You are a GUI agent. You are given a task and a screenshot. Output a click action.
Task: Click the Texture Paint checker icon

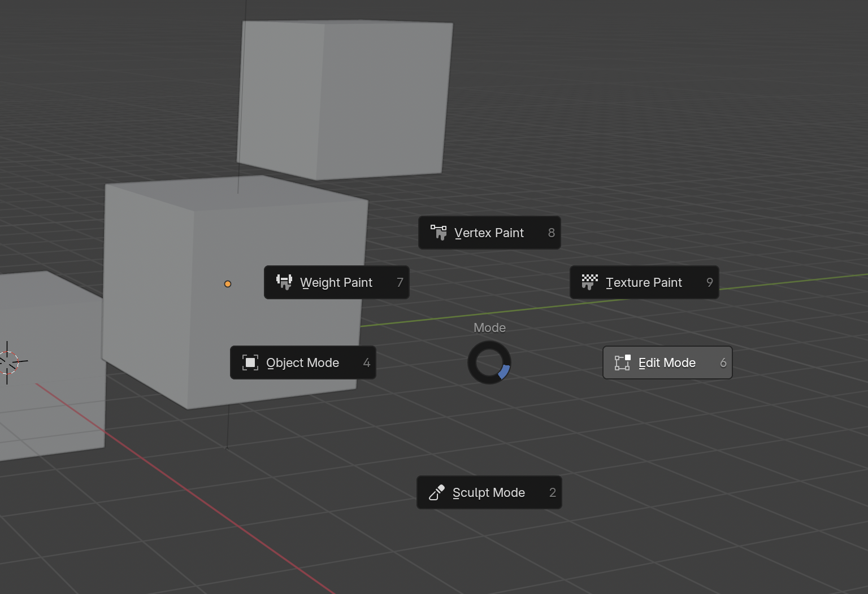(x=590, y=282)
